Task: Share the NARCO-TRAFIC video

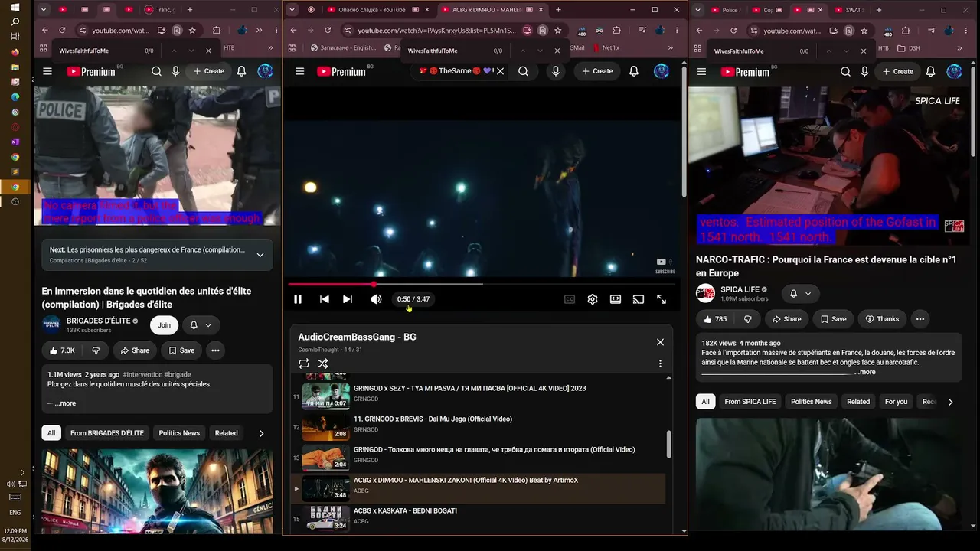Action: (786, 319)
